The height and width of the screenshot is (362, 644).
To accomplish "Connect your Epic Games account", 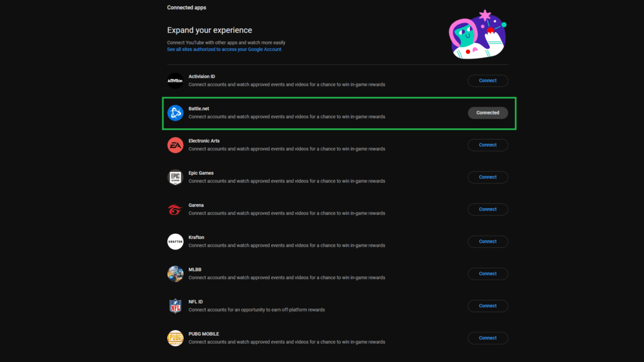I will pyautogui.click(x=487, y=177).
